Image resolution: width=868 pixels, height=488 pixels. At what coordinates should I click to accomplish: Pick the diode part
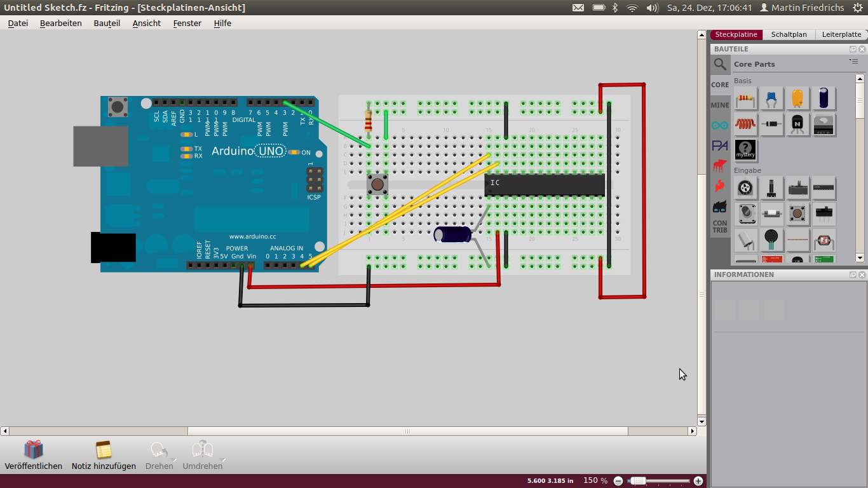coord(772,125)
